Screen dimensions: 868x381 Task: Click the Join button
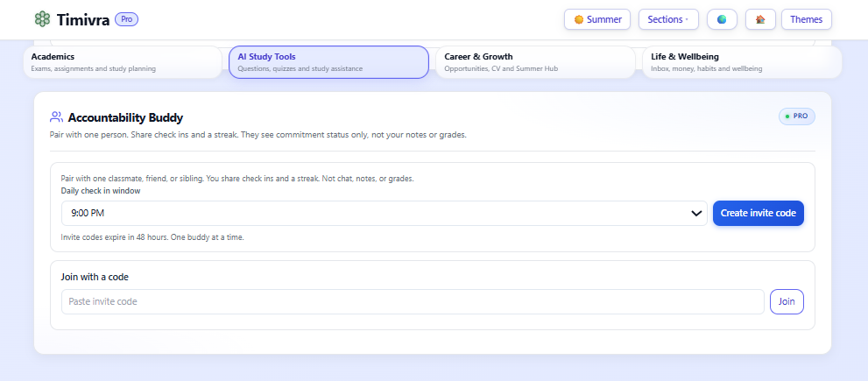tap(787, 302)
